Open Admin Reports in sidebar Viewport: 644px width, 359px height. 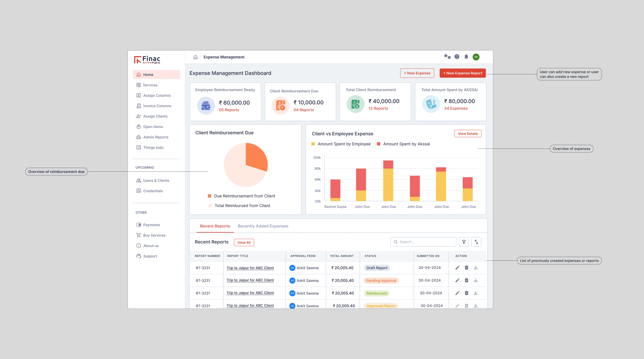pyautogui.click(x=155, y=137)
